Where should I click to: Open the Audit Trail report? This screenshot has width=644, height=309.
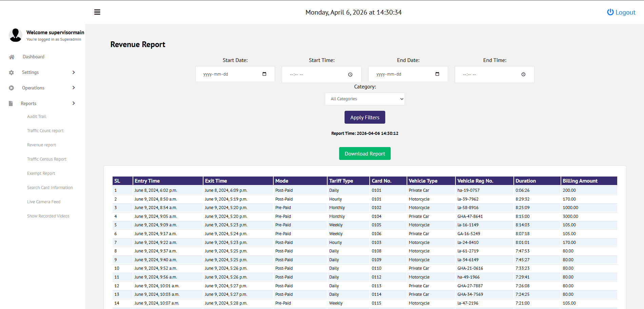pos(37,117)
